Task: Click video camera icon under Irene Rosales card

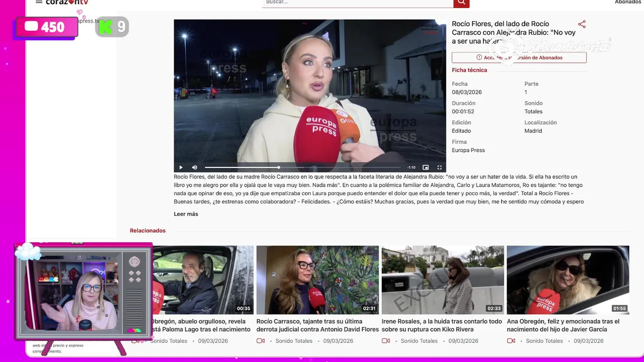Action: coord(386,341)
